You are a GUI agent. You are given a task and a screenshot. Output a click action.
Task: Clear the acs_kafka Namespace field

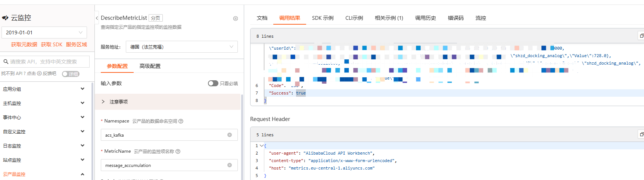click(x=230, y=135)
